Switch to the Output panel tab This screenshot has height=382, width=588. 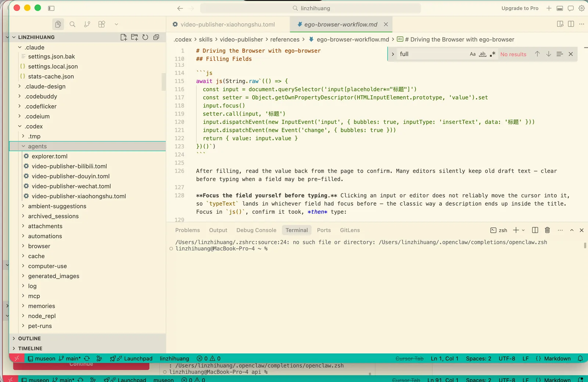click(x=218, y=230)
